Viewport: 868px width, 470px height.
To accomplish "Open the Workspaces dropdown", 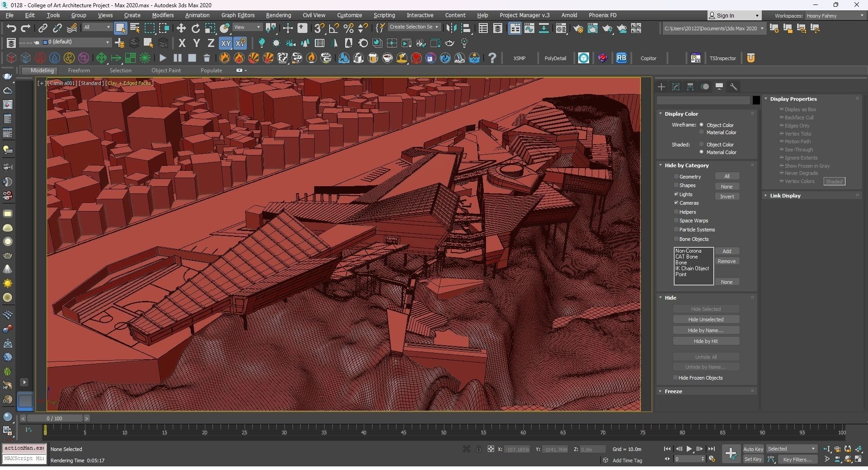I will (835, 16).
